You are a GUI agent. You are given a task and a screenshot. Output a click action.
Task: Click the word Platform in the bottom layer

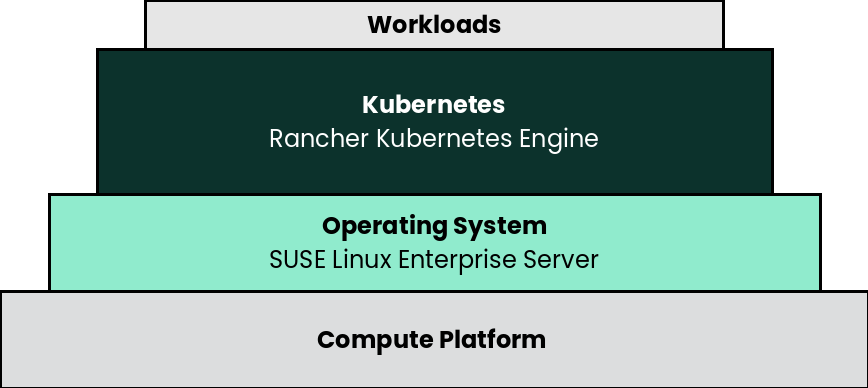pos(493,339)
